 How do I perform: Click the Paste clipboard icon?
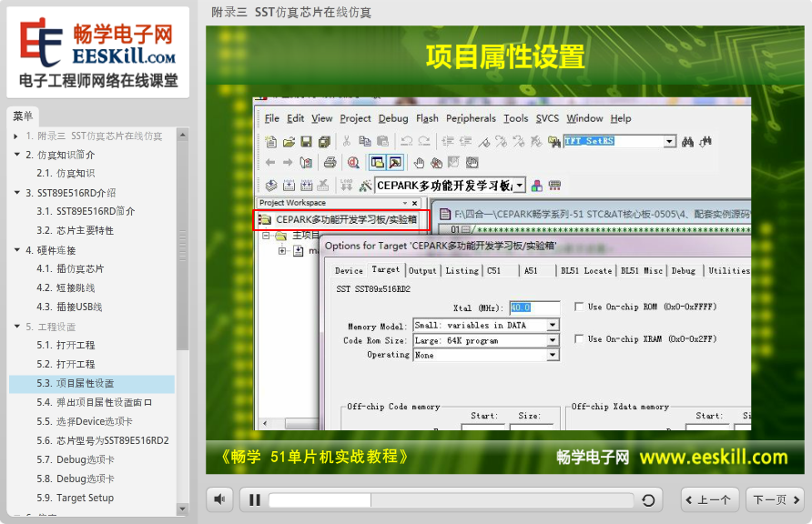coord(382,141)
